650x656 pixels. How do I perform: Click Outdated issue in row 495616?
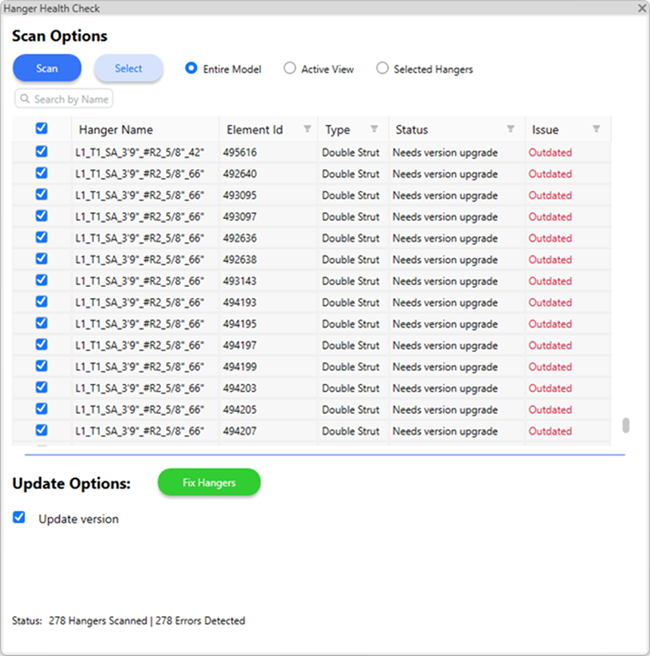[x=550, y=153]
